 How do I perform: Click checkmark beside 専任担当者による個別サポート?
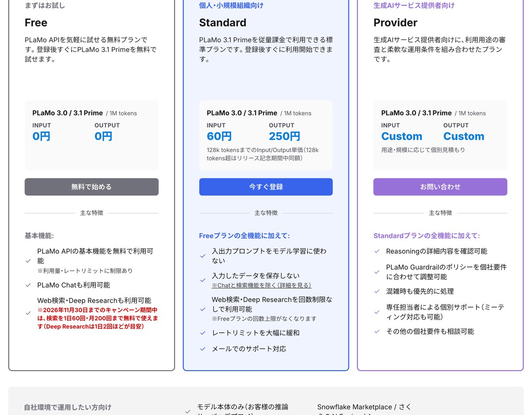coord(377,312)
